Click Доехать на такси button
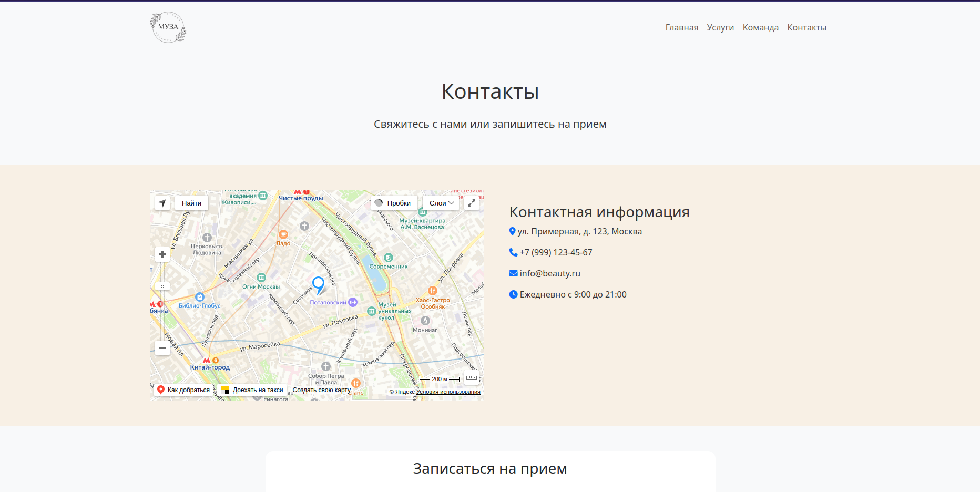980x492 pixels. point(252,390)
